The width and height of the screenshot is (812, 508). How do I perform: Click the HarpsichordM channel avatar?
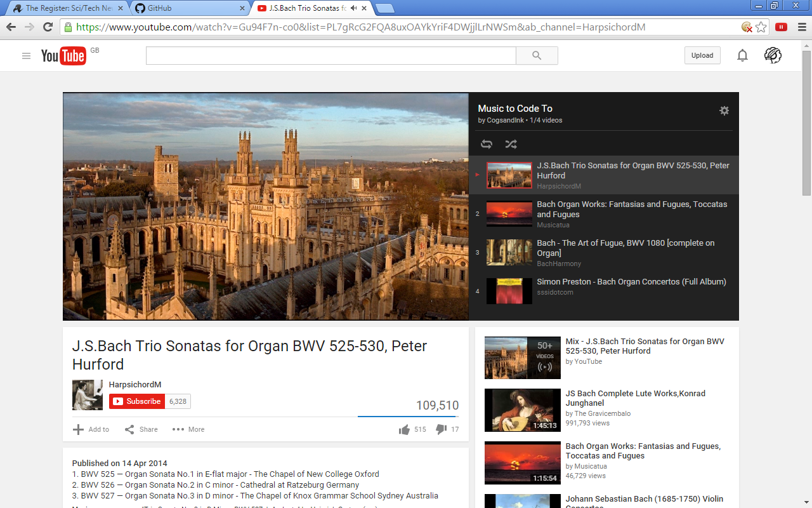click(x=88, y=395)
